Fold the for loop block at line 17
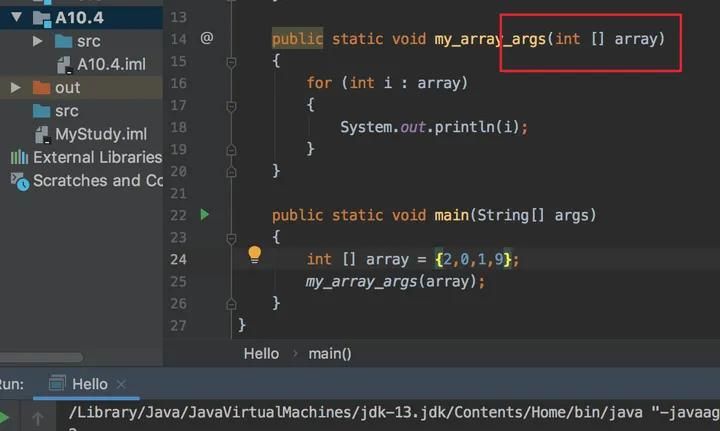Image resolution: width=720 pixels, height=431 pixels. (x=231, y=105)
